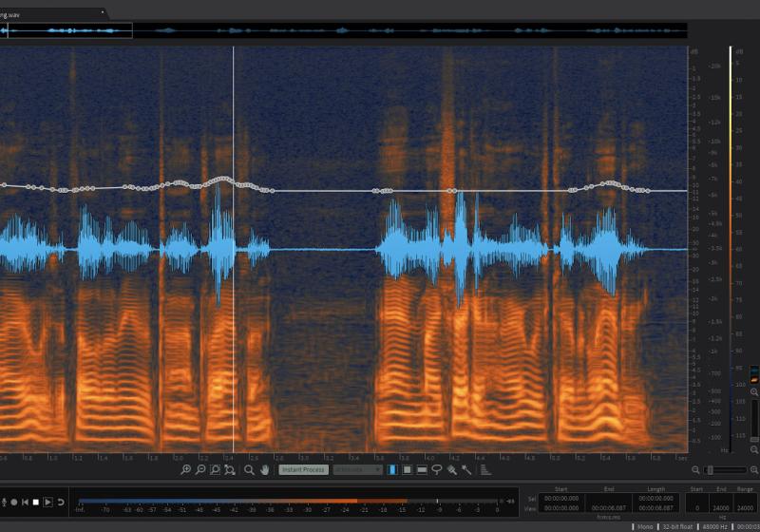Select the Zoom tool magnifier
This screenshot has height=532, width=760.
[x=249, y=469]
